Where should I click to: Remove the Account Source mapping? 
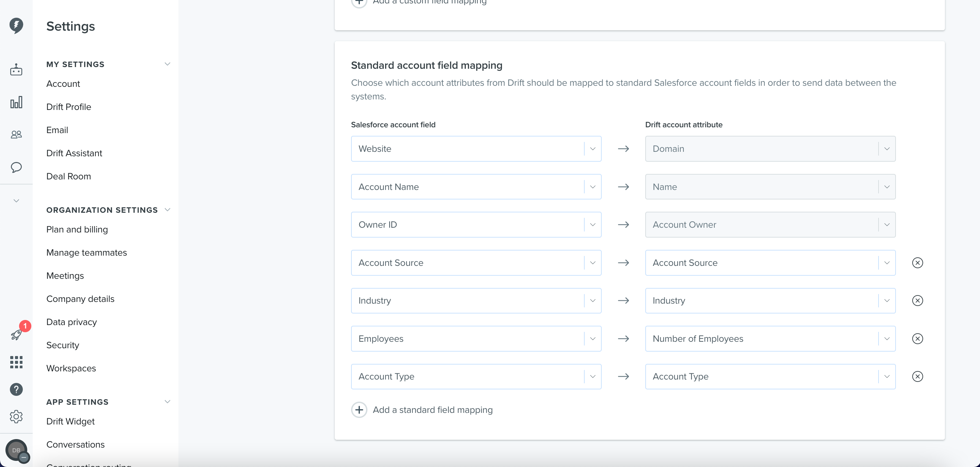pos(917,263)
